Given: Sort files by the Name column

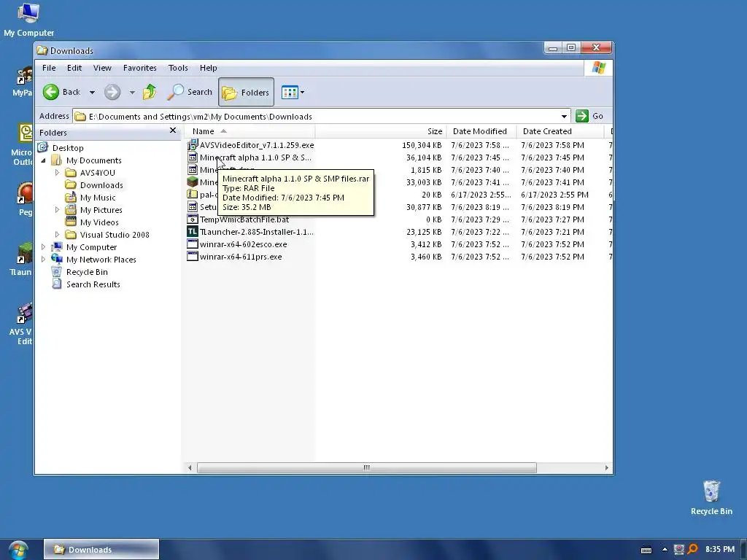Looking at the screenshot, I should click(249, 131).
